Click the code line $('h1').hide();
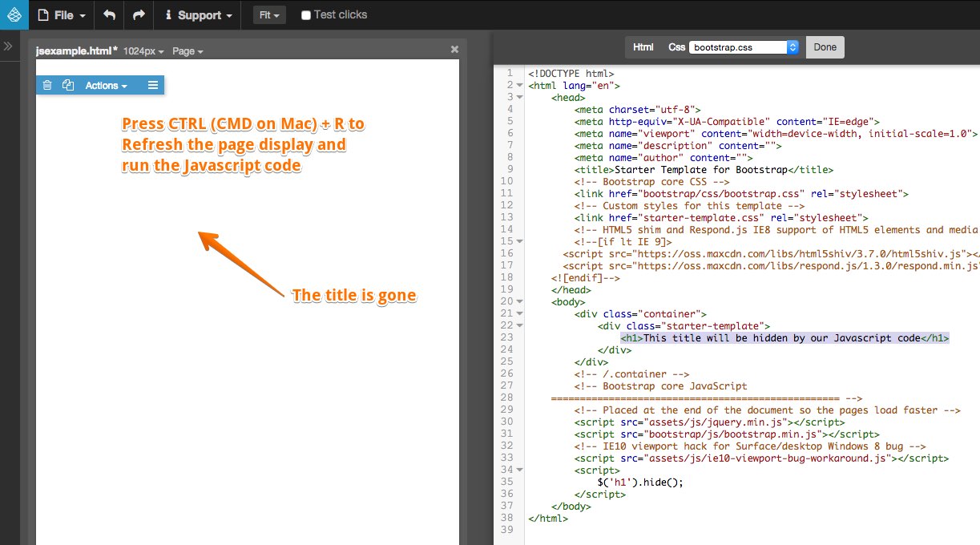 (639, 482)
